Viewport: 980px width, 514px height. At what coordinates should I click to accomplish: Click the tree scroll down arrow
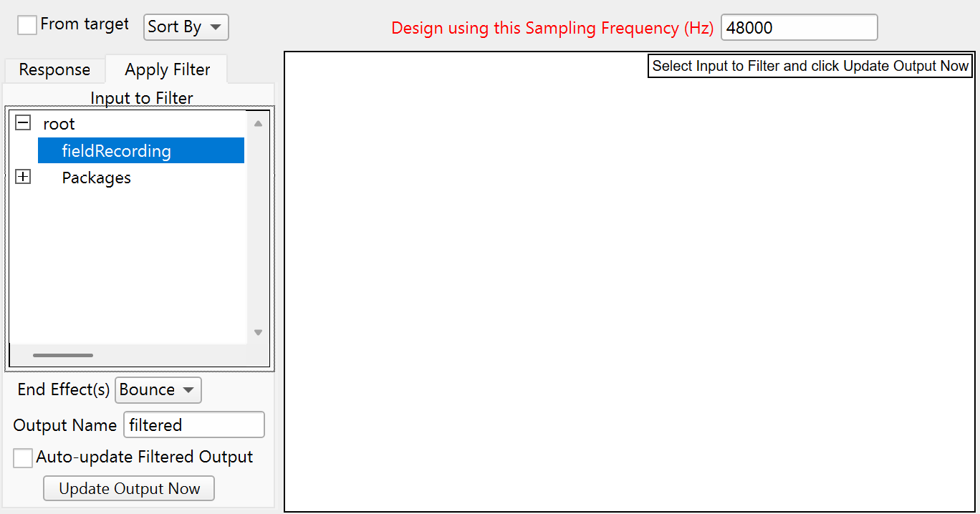pyautogui.click(x=258, y=332)
